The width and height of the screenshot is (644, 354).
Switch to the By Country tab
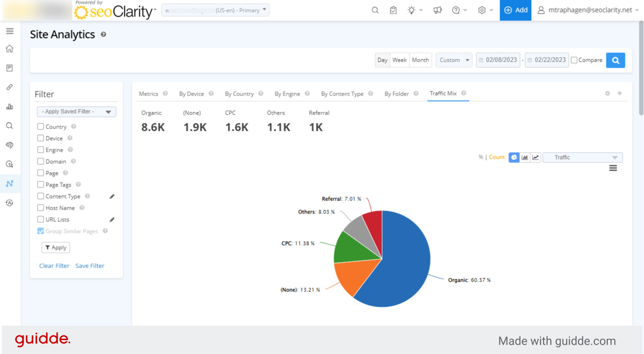(x=240, y=93)
